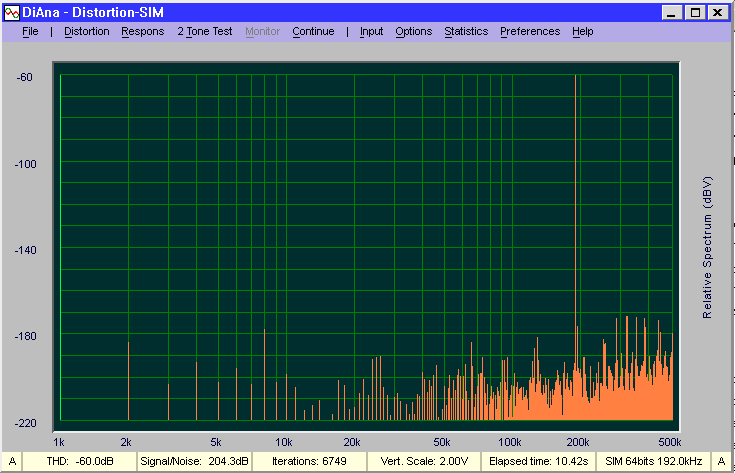
Task: Click the -220 vertical axis label
Action: pyautogui.click(x=25, y=423)
